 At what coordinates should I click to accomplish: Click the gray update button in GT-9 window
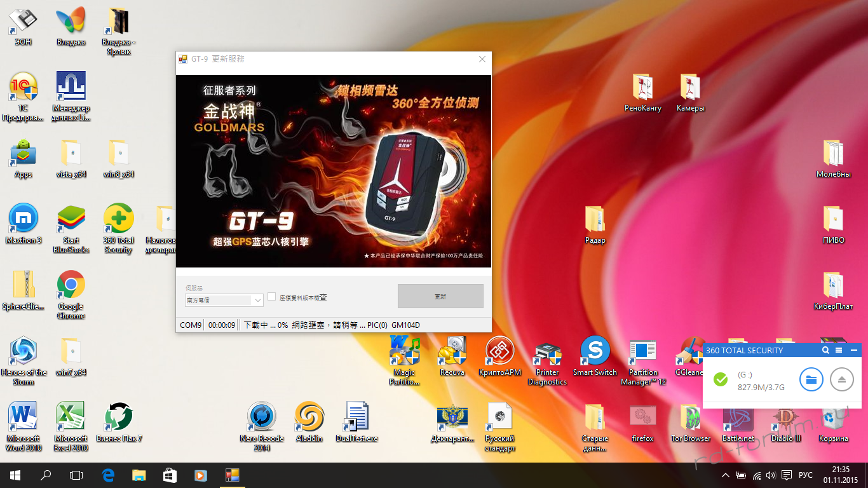440,296
